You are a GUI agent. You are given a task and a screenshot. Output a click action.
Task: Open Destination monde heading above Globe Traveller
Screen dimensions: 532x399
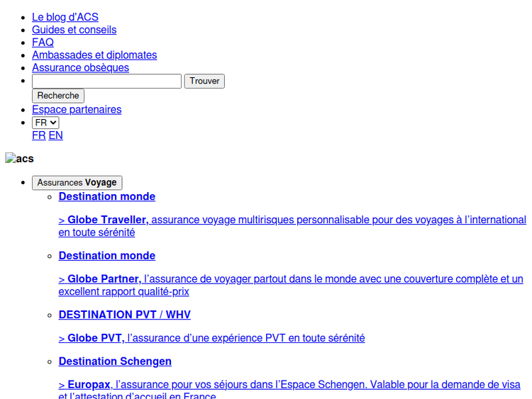(x=107, y=196)
